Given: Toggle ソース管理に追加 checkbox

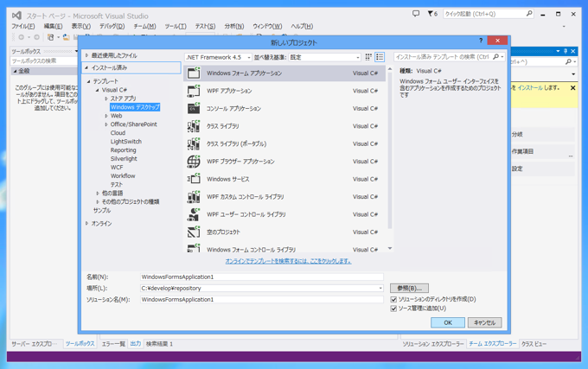Looking at the screenshot, I should [x=393, y=309].
